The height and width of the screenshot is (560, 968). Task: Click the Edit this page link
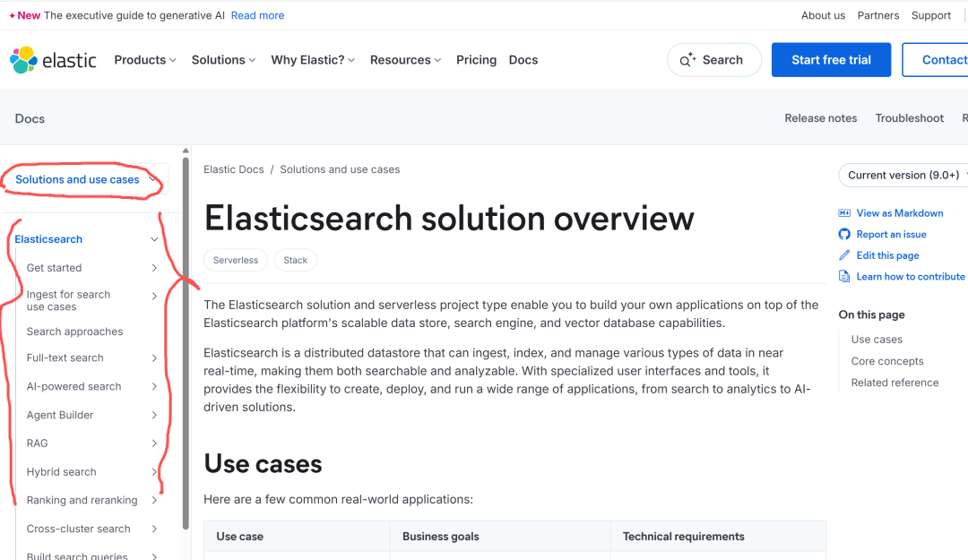(x=887, y=255)
